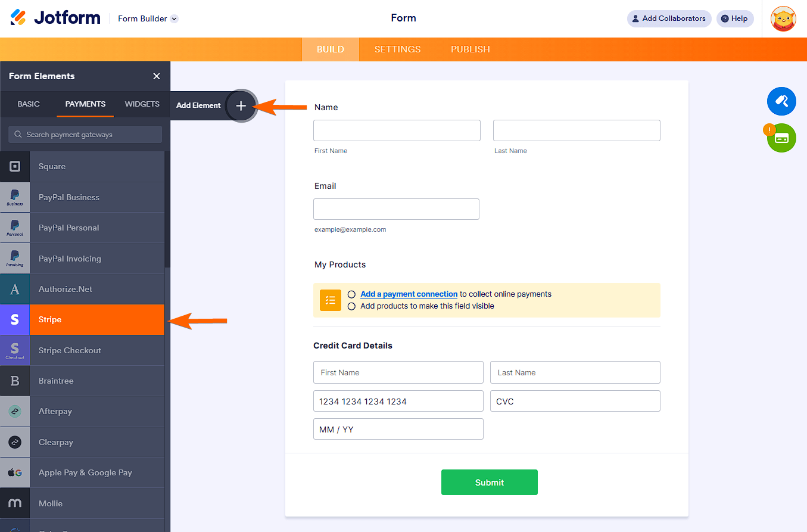Image resolution: width=807 pixels, height=532 pixels.
Task: Click the Last Name field under Name
Action: [x=577, y=130]
